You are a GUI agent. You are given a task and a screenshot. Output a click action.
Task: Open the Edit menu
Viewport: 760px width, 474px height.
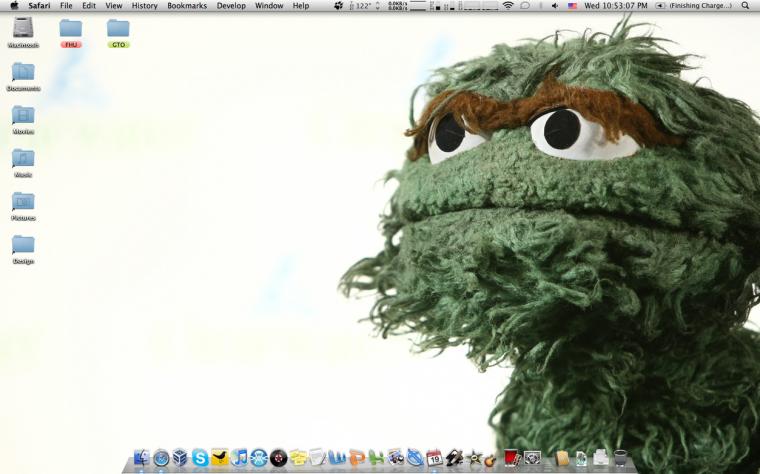click(89, 6)
